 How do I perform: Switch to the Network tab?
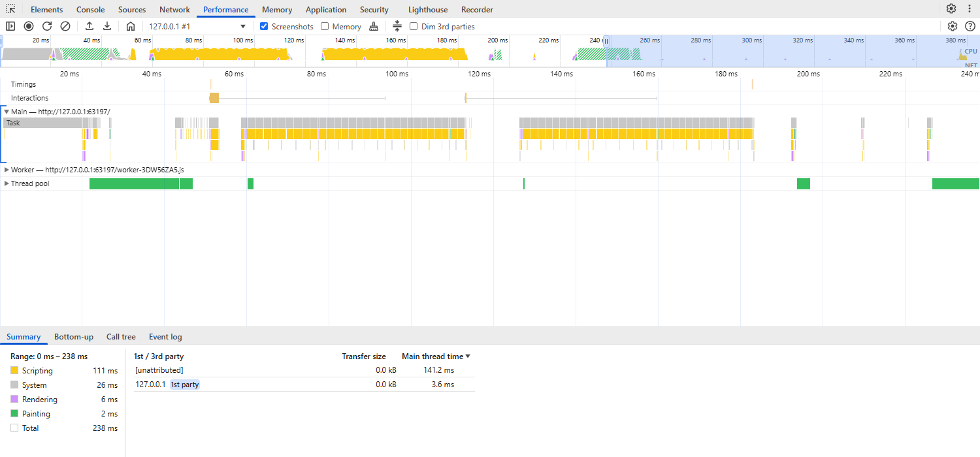click(174, 10)
